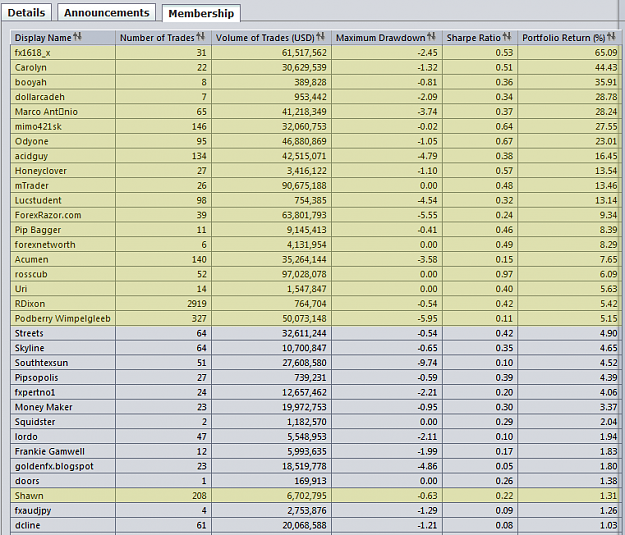Select member lordo

point(26,437)
